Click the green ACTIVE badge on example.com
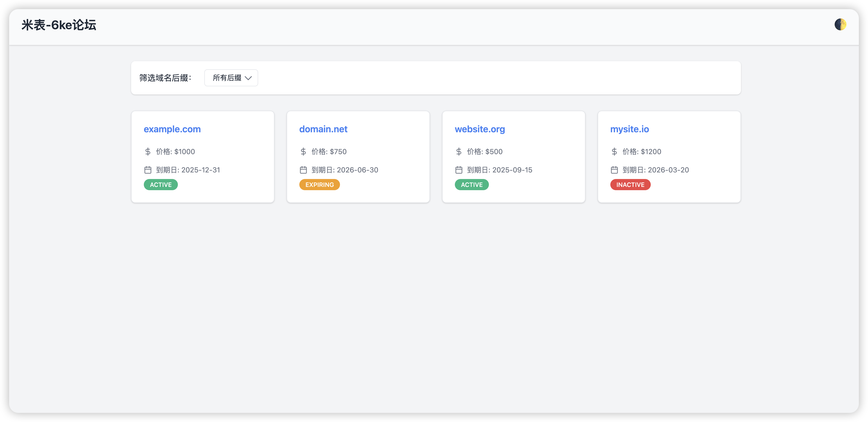 161,185
